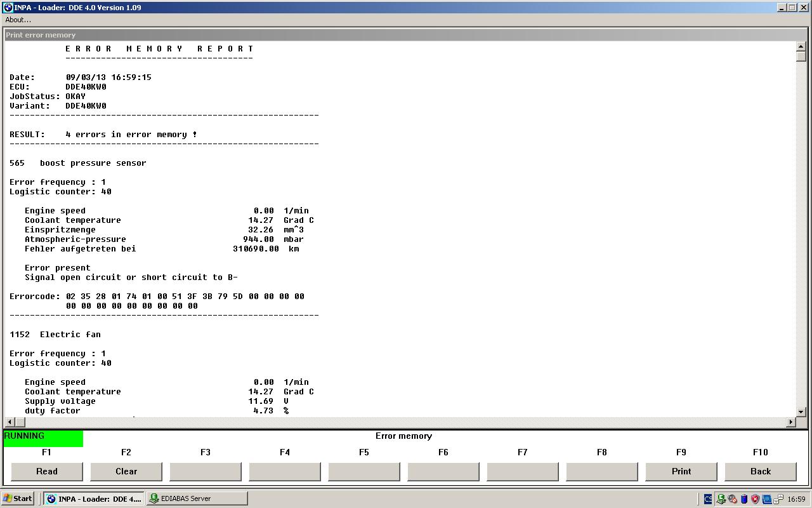The height and width of the screenshot is (508, 812).
Task: Click the EDIABAS tray icon
Action: 721,499
